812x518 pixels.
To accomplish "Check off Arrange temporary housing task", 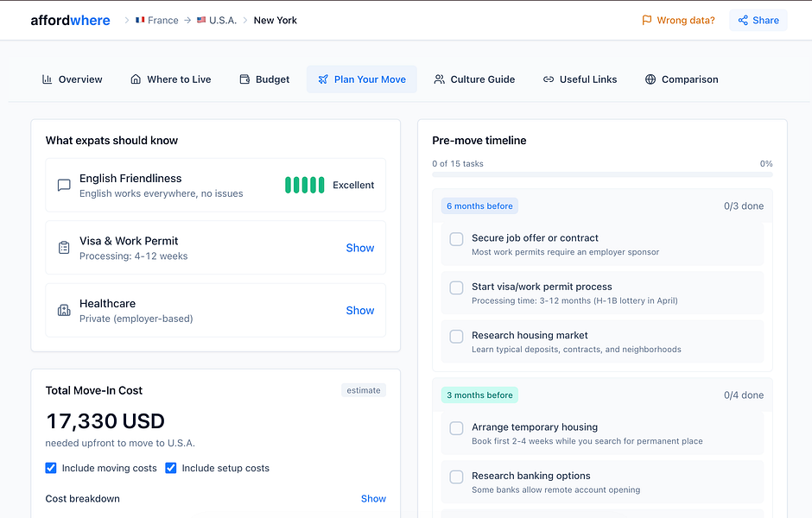I will tap(456, 428).
